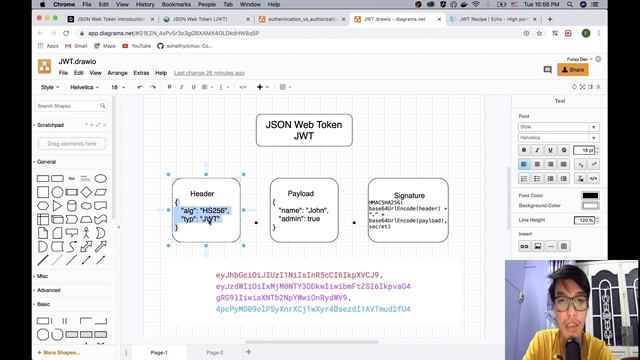This screenshot has width=640, height=360.
Task: Expand the Advanced shapes section
Action: pyautogui.click(x=49, y=290)
